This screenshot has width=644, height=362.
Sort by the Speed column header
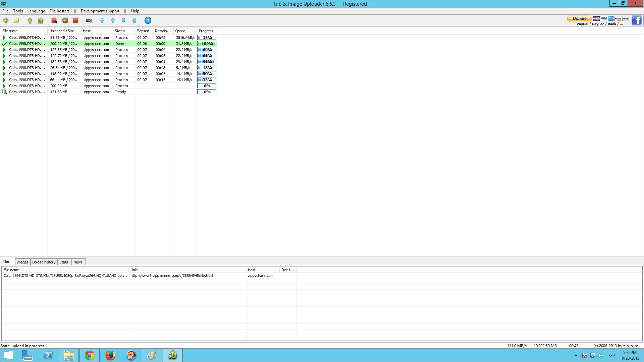click(185, 31)
